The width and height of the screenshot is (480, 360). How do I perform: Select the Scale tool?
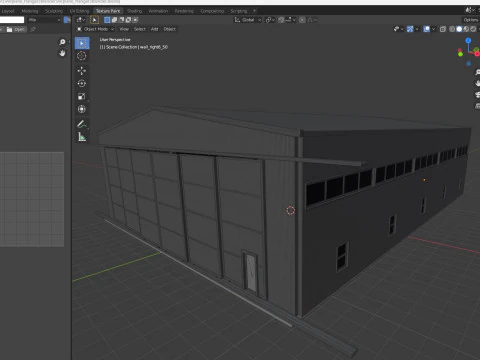click(x=82, y=96)
